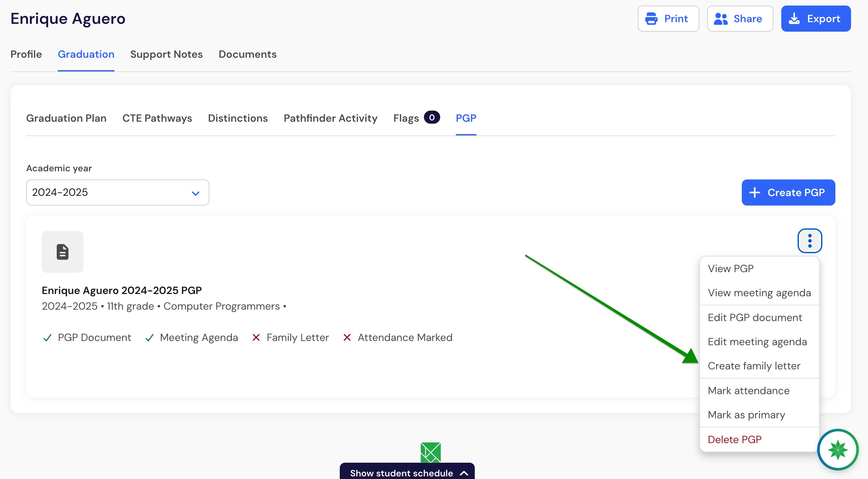Export the student record
This screenshot has width=868, height=479.
pos(816,19)
